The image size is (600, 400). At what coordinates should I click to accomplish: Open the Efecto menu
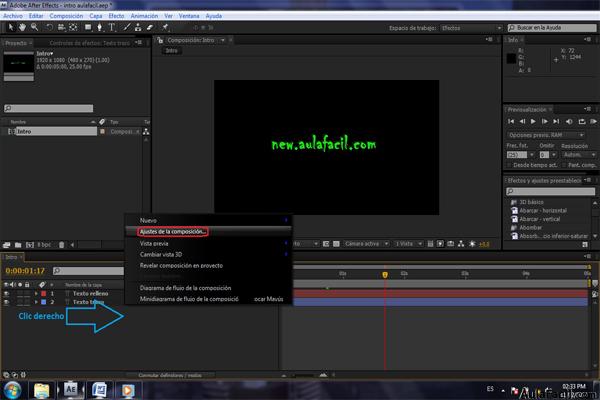(x=116, y=16)
